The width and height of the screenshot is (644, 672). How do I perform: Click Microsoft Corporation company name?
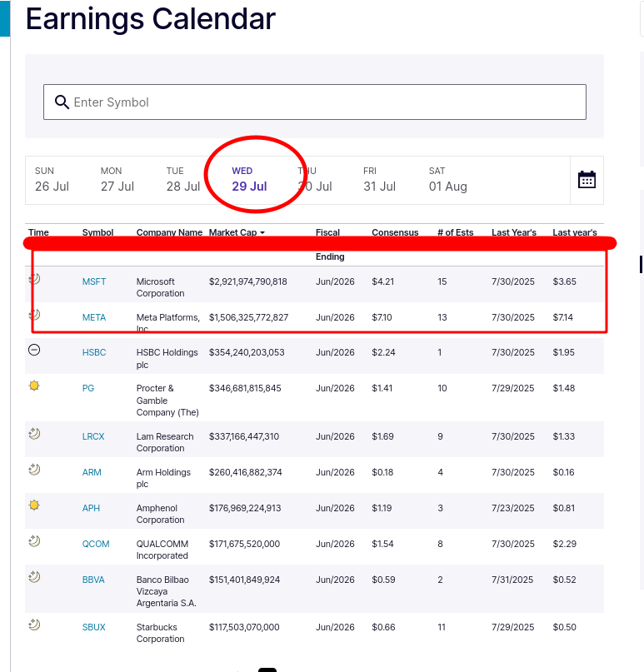point(160,287)
